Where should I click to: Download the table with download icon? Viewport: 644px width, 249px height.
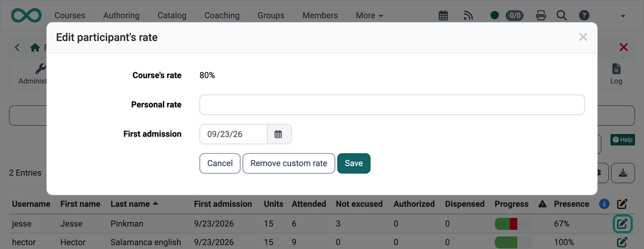point(623,173)
